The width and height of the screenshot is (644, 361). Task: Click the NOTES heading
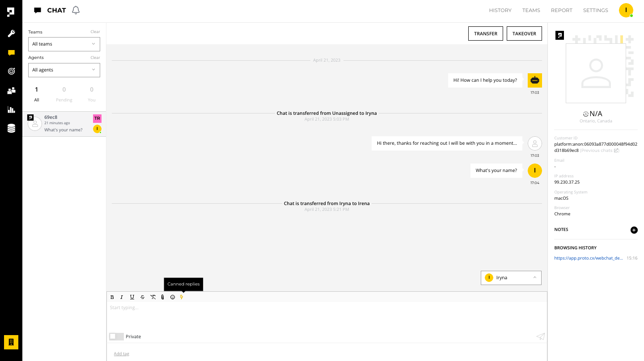click(561, 230)
